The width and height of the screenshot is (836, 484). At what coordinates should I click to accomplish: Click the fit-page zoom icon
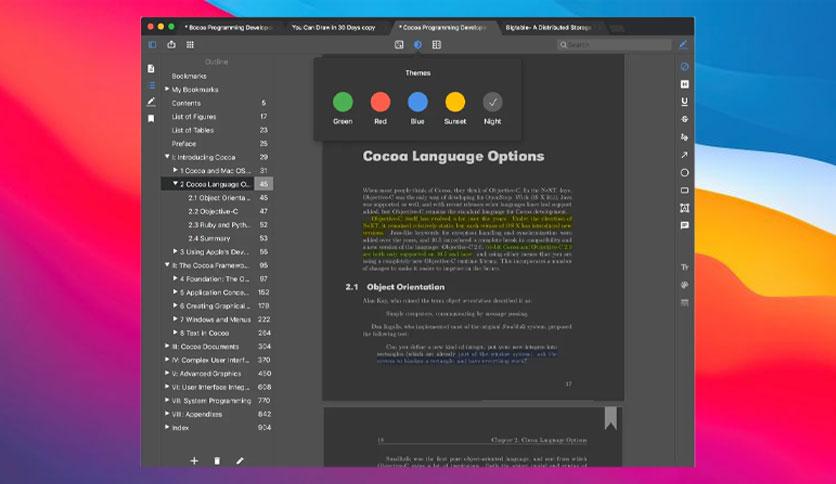tap(399, 45)
